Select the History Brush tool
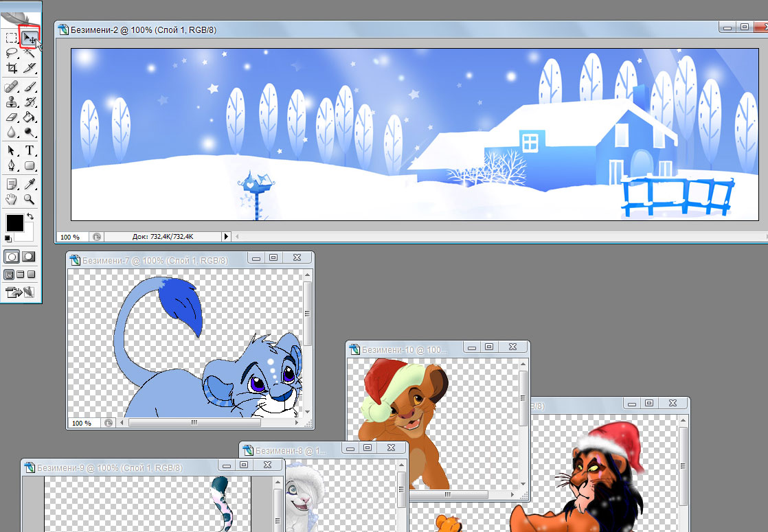 [x=30, y=102]
